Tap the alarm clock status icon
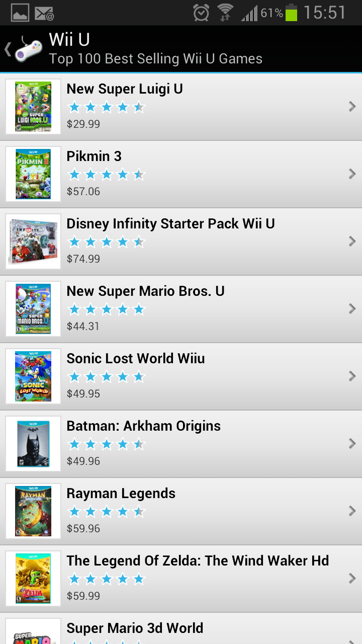 (201, 13)
